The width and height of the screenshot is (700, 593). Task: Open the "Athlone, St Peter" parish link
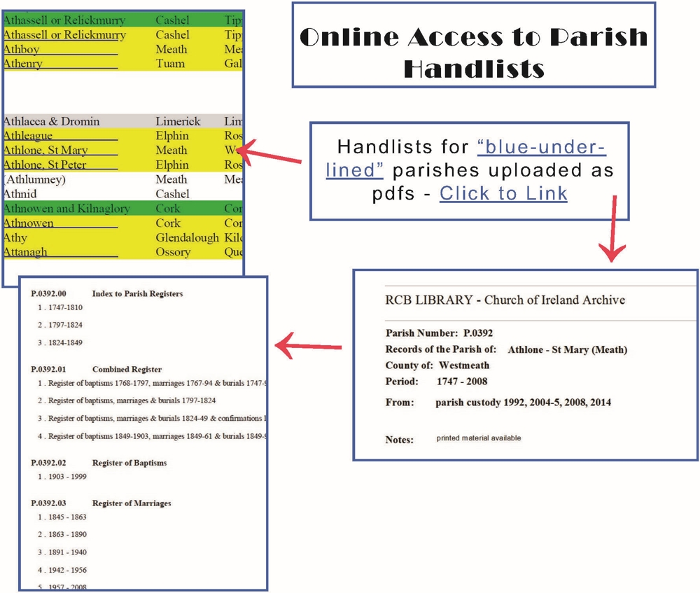click(45, 165)
